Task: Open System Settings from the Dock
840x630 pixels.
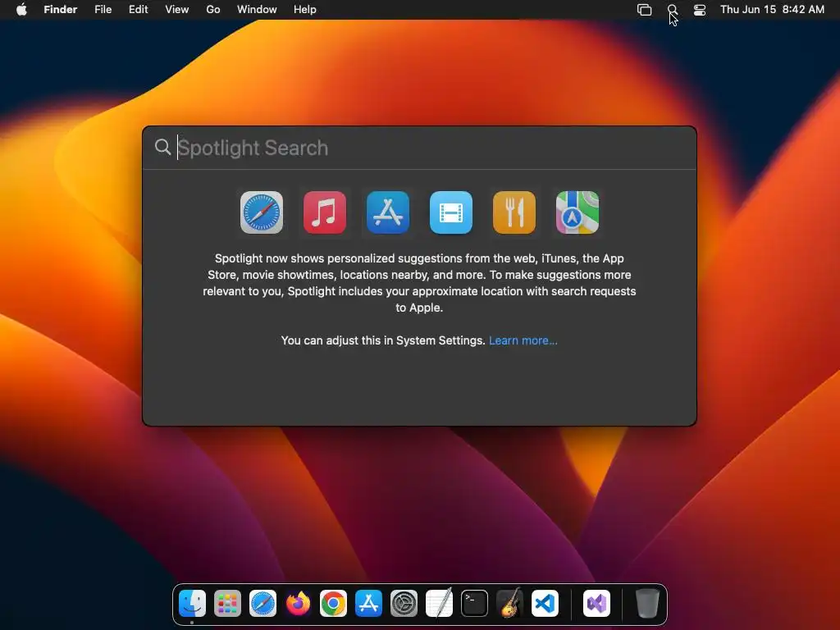Action: point(404,603)
